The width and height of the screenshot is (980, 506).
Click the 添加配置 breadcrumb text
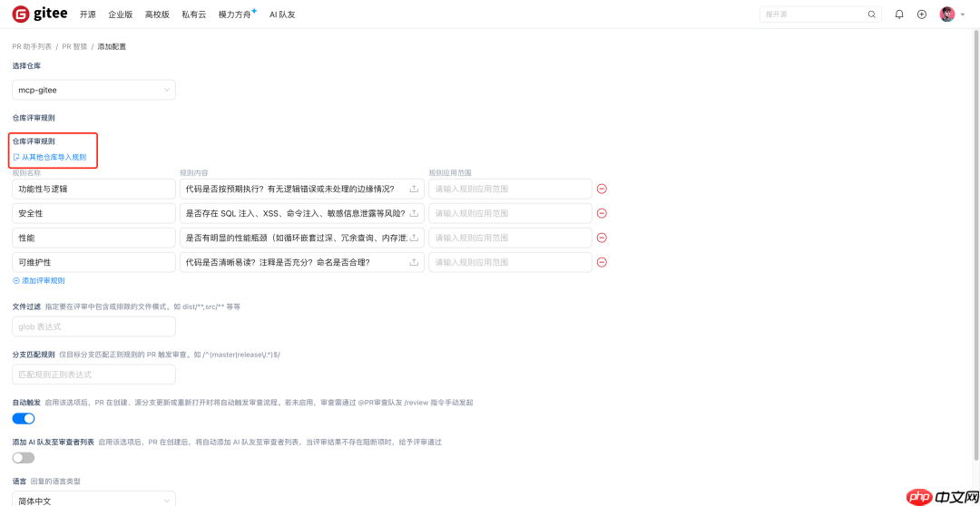(112, 47)
